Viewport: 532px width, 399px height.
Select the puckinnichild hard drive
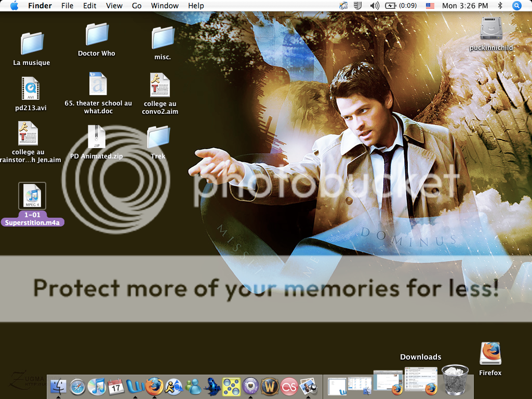(491, 34)
